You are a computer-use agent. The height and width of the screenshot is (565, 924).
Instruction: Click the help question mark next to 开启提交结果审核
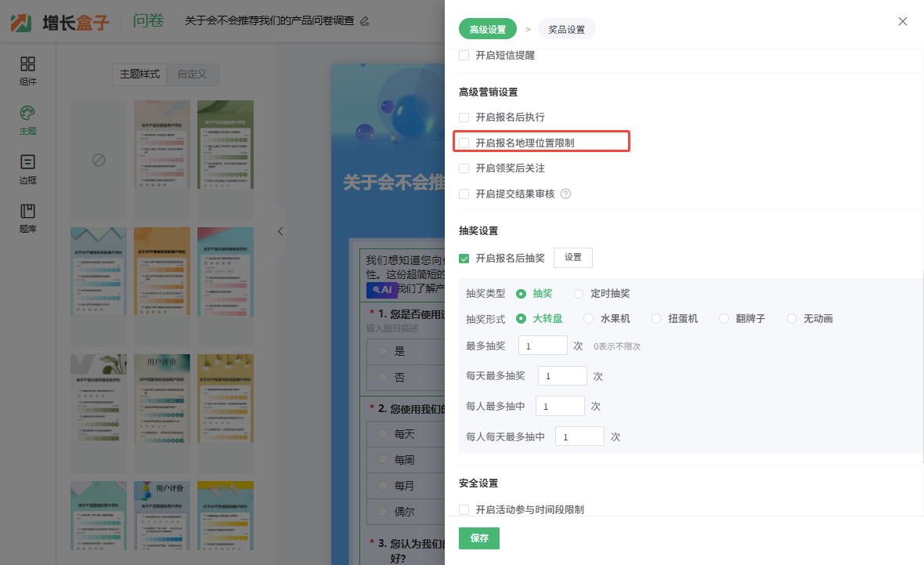565,194
